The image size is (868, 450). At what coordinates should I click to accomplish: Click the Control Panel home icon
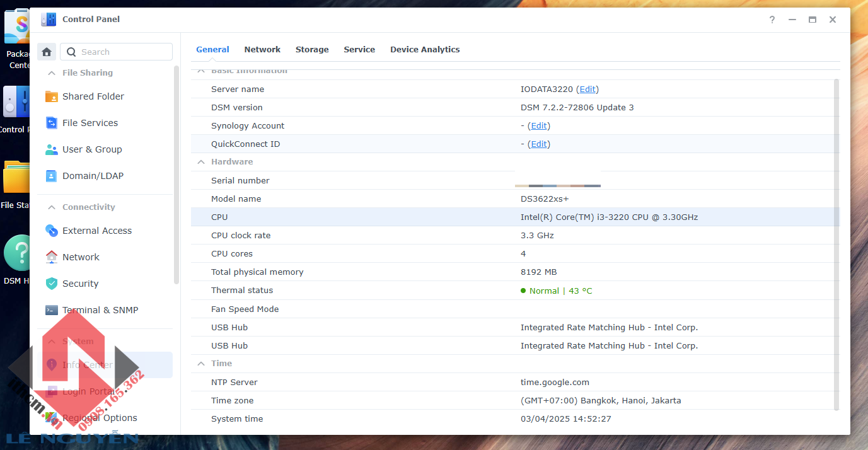pyautogui.click(x=47, y=52)
